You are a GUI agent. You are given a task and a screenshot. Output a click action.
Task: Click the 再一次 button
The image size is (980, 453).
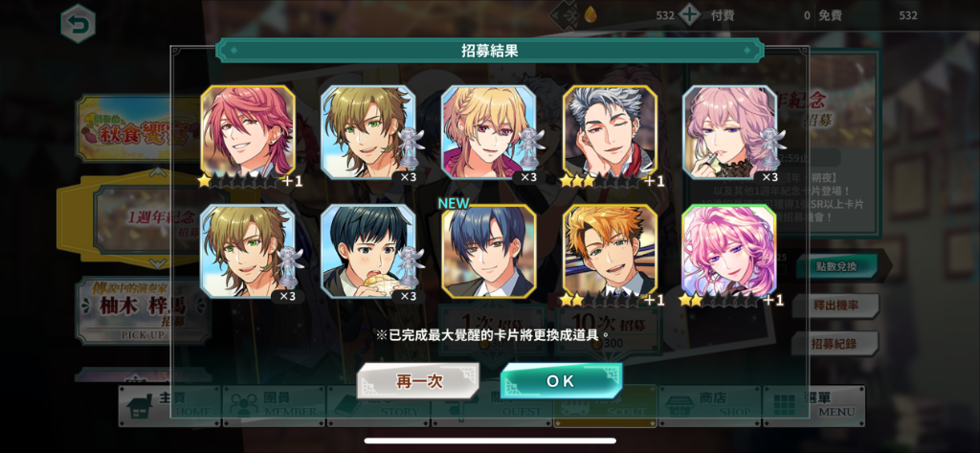(x=419, y=381)
